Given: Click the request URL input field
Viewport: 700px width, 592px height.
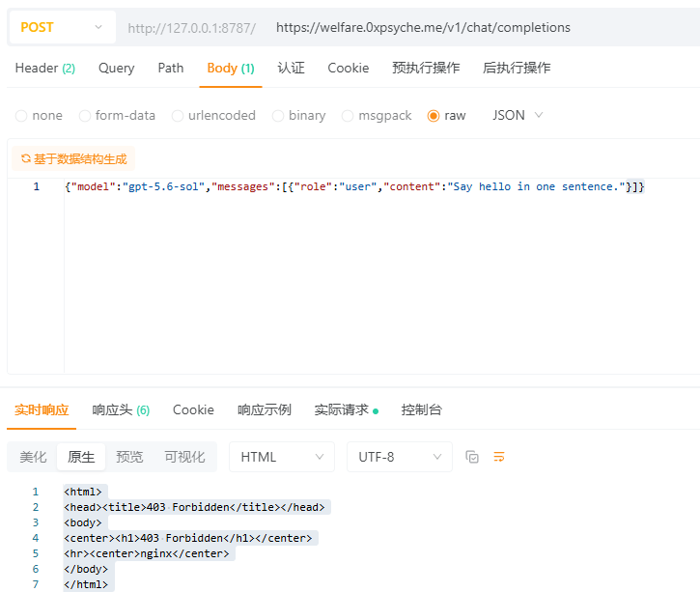Looking at the screenshot, I should pos(485,27).
